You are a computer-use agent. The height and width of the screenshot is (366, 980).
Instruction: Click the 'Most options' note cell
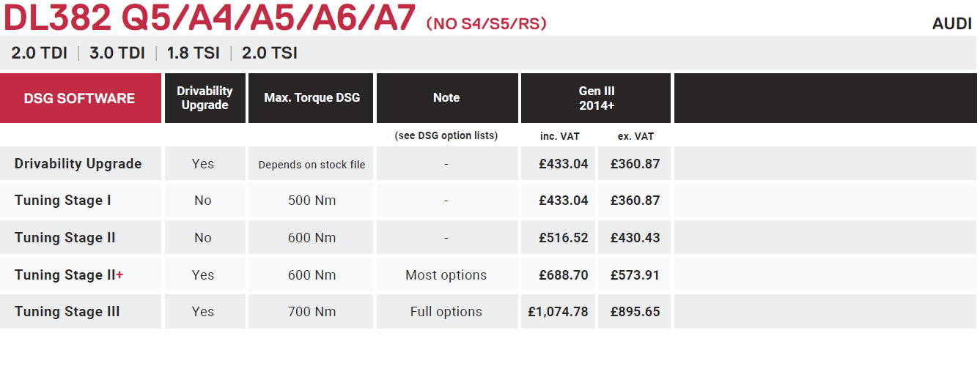(x=446, y=274)
